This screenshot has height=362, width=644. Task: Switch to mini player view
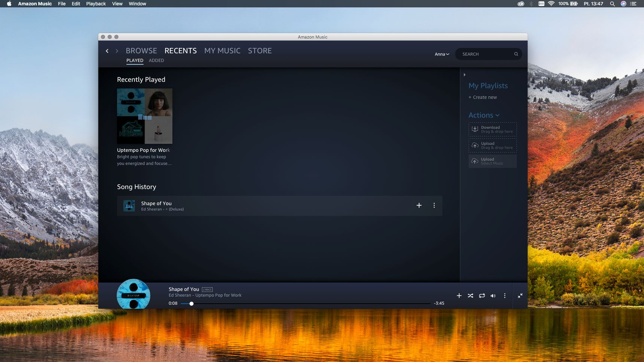point(520,296)
